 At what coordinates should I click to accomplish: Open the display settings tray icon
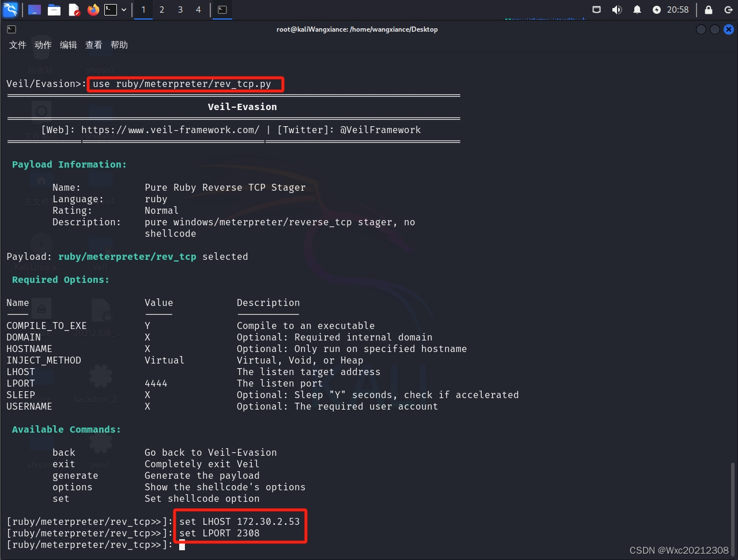597,10
